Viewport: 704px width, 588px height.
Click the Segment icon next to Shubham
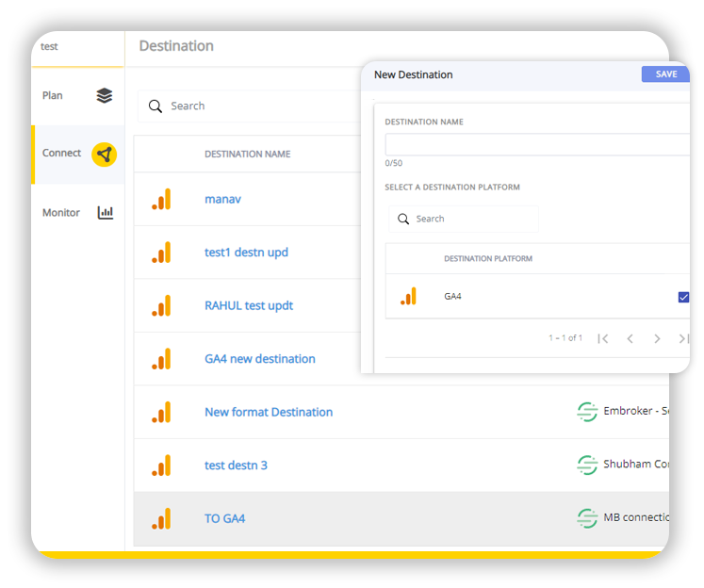click(587, 465)
